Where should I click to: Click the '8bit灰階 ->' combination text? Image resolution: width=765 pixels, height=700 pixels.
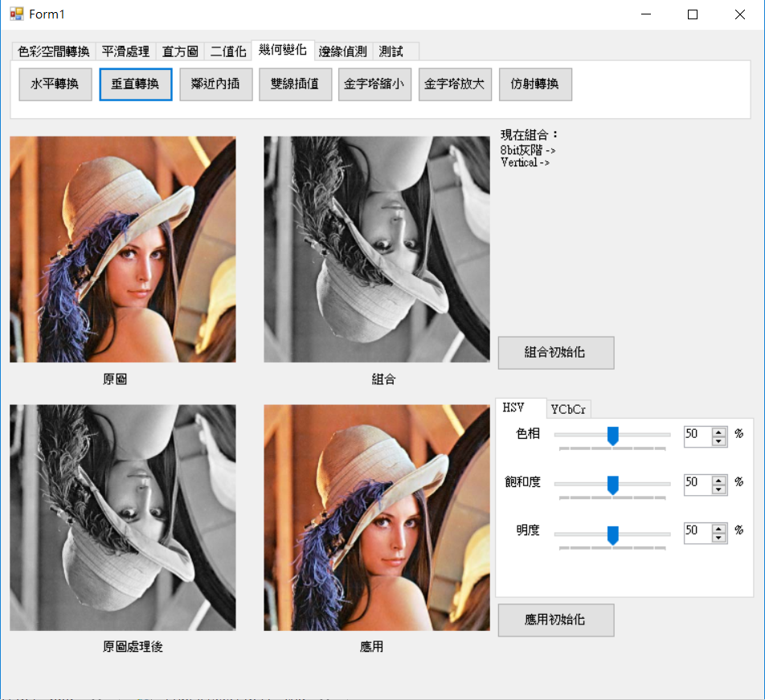click(528, 150)
